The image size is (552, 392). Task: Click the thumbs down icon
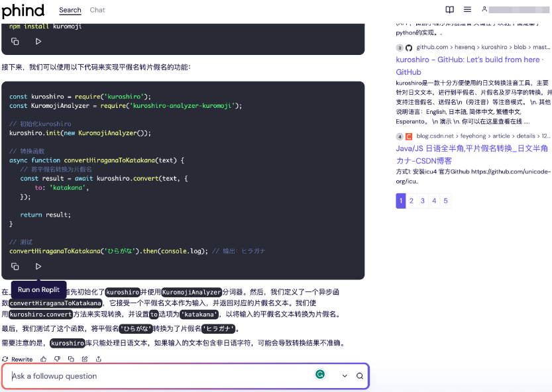click(x=57, y=360)
